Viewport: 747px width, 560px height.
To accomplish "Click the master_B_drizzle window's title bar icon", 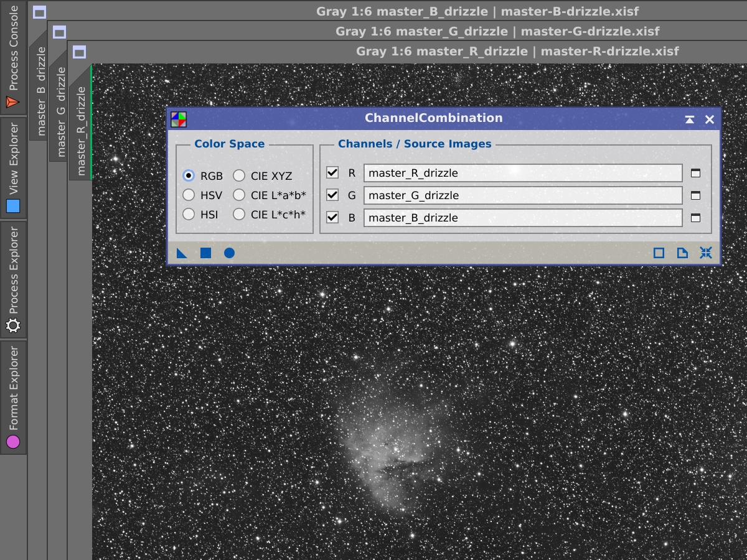I will click(x=39, y=12).
